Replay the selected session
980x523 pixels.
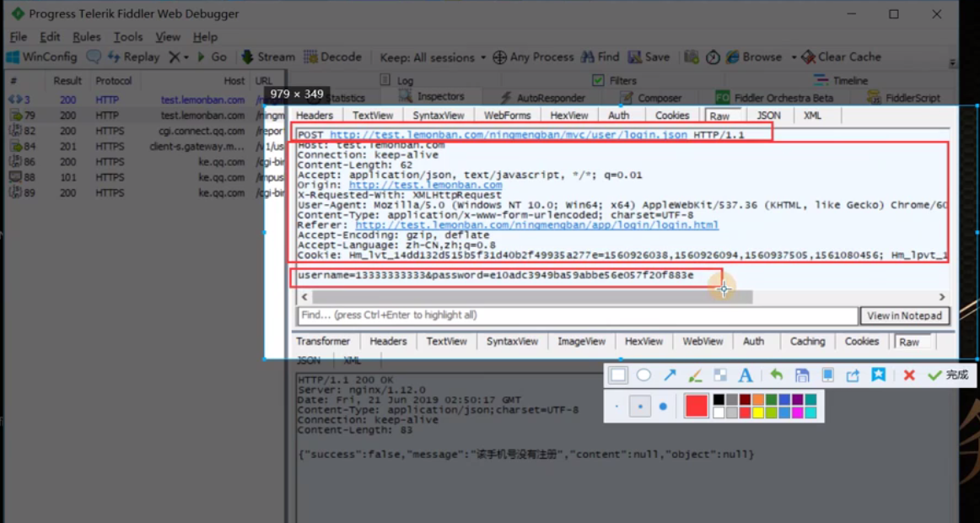tap(134, 57)
